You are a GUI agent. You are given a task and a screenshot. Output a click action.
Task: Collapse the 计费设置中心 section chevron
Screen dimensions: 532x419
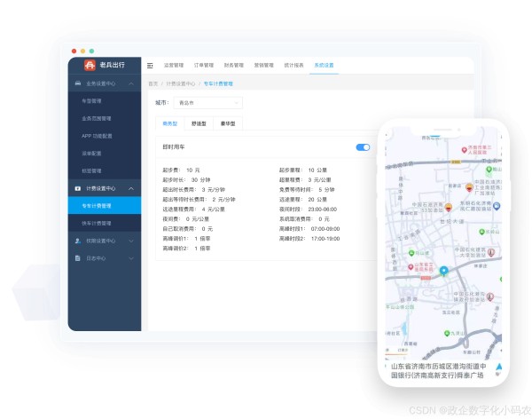[131, 188]
